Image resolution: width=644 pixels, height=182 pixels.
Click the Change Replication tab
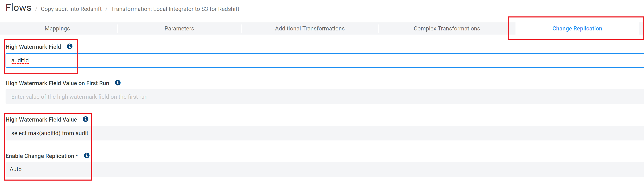point(577,29)
